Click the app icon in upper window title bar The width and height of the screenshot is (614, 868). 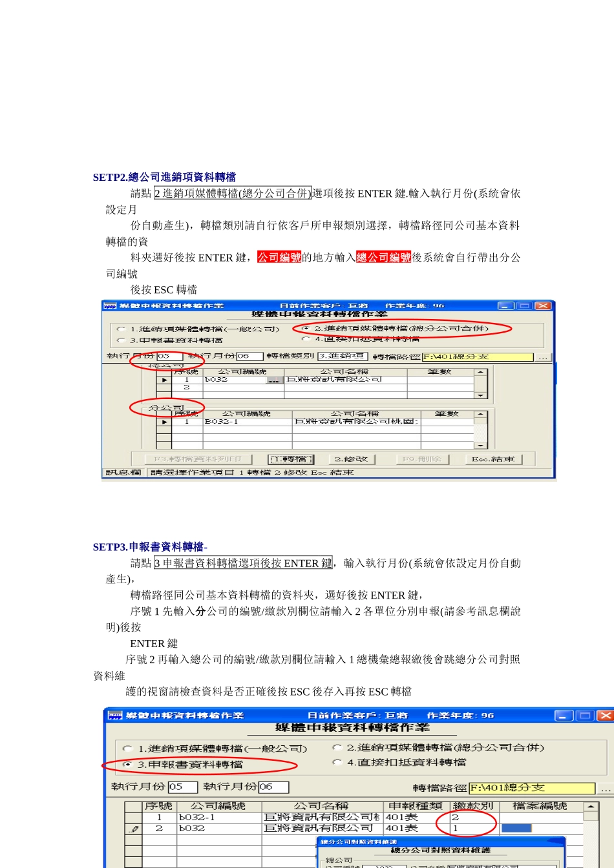point(111,305)
